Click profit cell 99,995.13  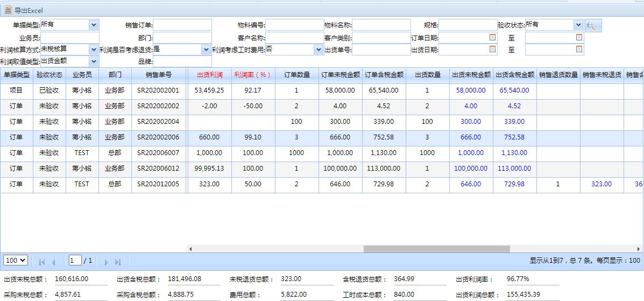[x=209, y=169]
